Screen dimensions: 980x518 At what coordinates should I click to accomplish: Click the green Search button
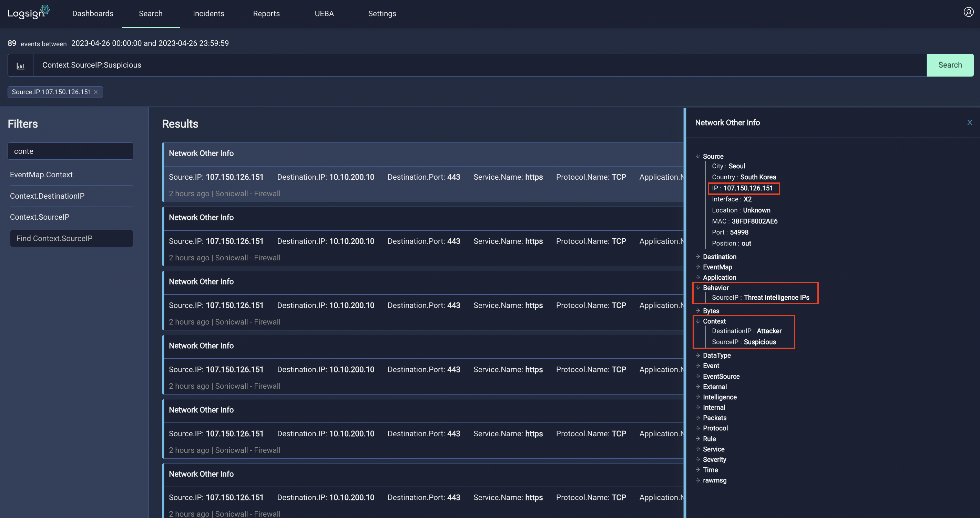[950, 65]
